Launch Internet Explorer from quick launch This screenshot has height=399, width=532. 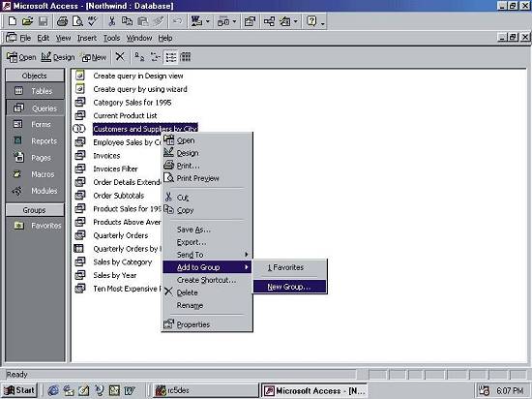coord(53,390)
